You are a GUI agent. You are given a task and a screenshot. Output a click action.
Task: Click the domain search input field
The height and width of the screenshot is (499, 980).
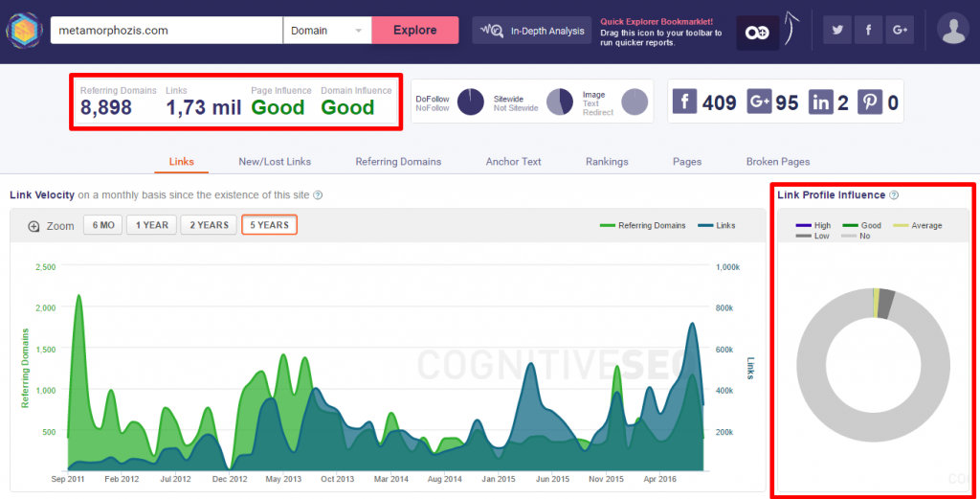167,30
